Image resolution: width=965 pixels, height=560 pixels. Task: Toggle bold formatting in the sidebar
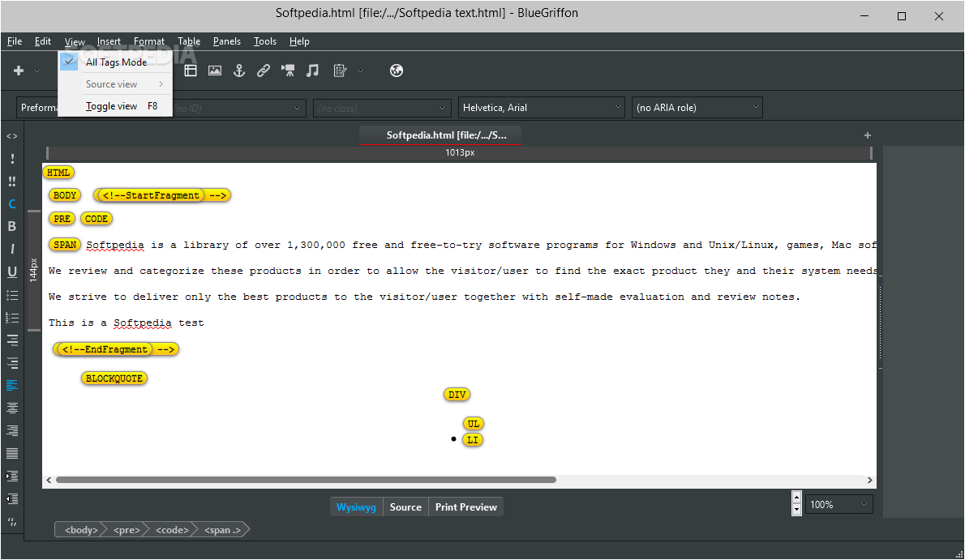(11, 226)
